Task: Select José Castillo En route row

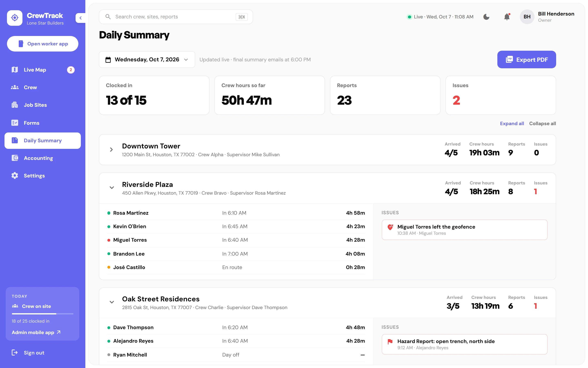Action: coord(236,267)
